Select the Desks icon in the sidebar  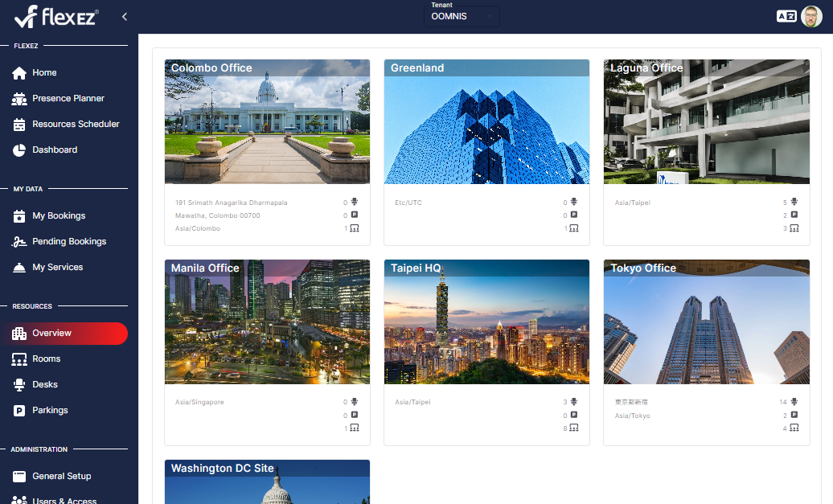(19, 384)
